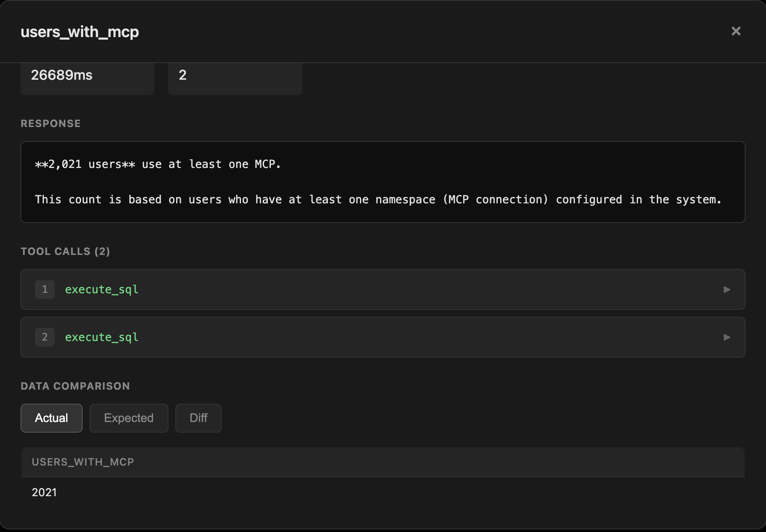766x532 pixels.
Task: Click the numbered badge 2 on second tool call
Action: tap(44, 337)
